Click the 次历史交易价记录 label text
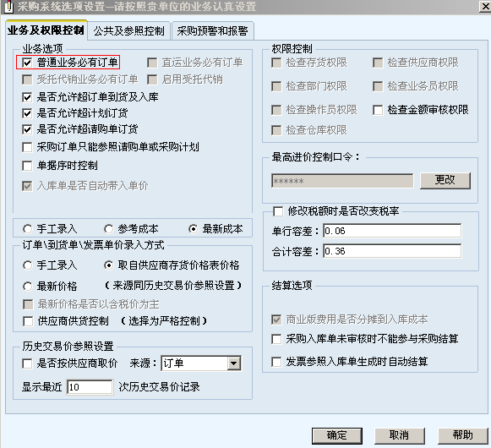This screenshot has width=491, height=448. (160, 387)
